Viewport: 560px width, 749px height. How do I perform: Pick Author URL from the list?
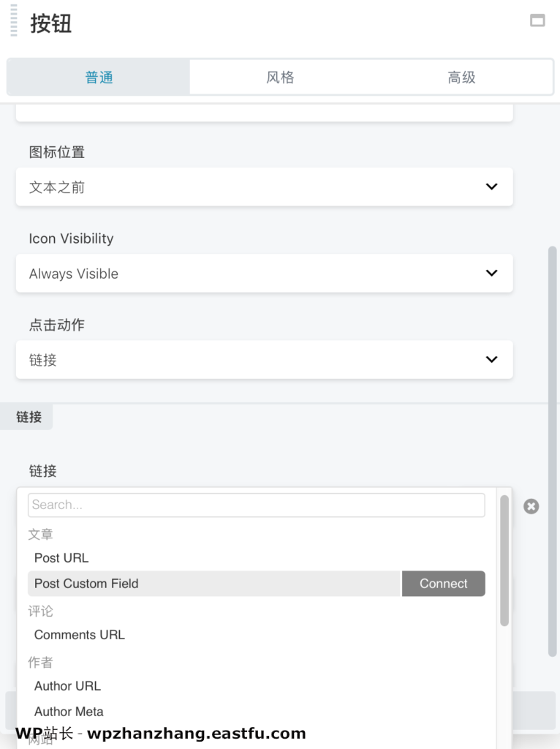click(x=67, y=686)
